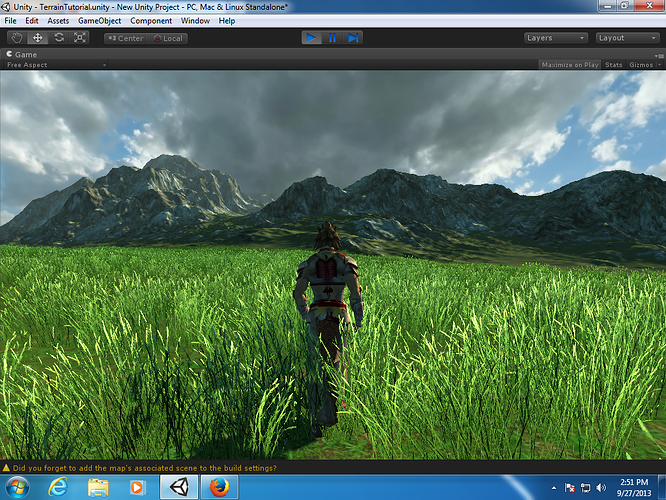Click the network tray icon
Screen dimensions: 666x500
[x=585, y=488]
